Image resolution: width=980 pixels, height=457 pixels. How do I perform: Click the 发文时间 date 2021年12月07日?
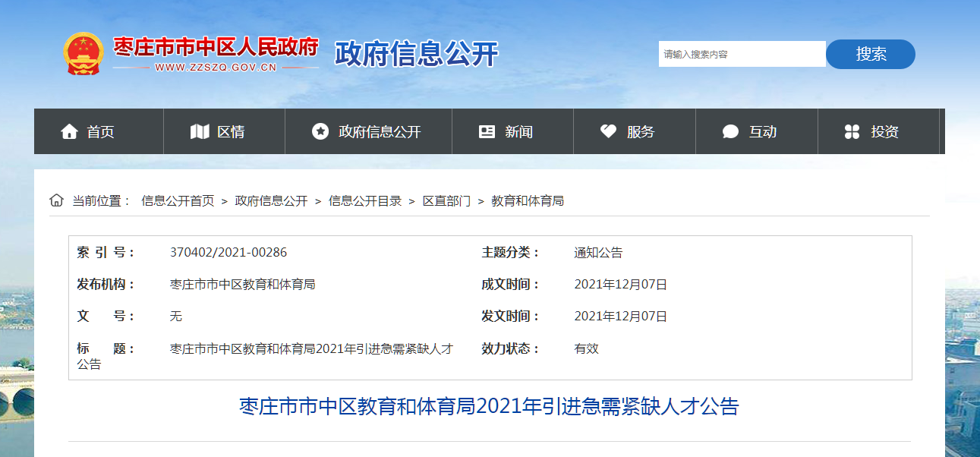click(x=621, y=317)
